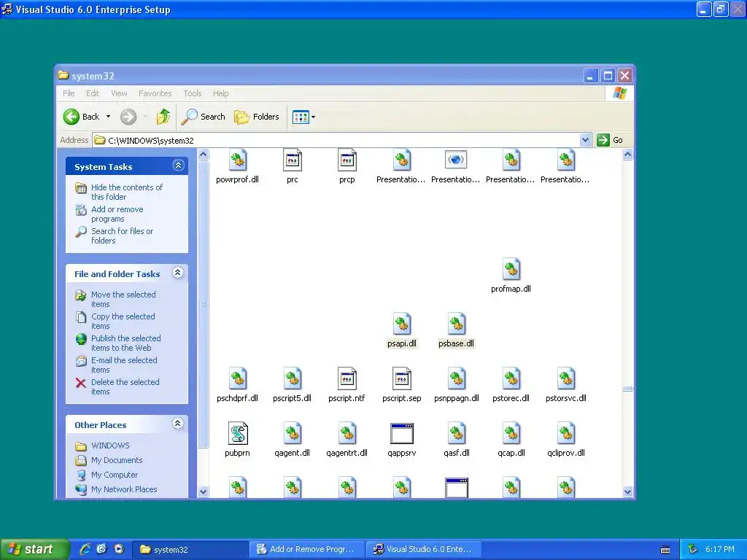
Task: Go Back in Explorer
Action: pyautogui.click(x=81, y=117)
